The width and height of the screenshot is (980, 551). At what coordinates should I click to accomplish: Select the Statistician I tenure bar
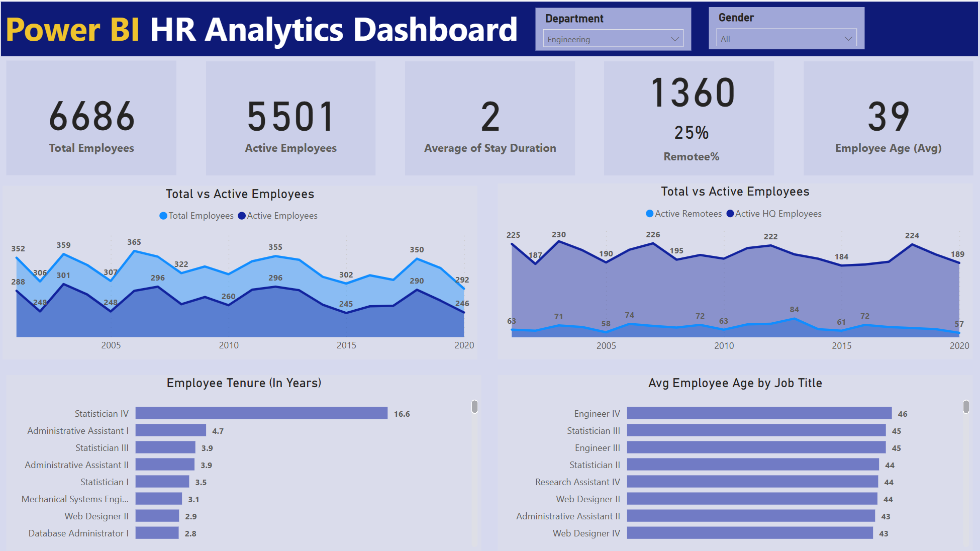point(162,482)
